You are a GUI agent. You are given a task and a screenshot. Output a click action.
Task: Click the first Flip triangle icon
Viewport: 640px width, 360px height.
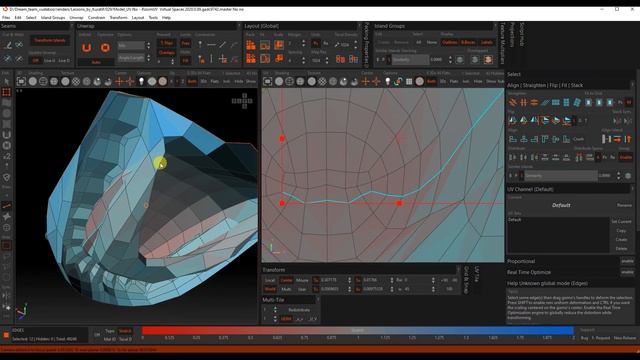point(512,120)
